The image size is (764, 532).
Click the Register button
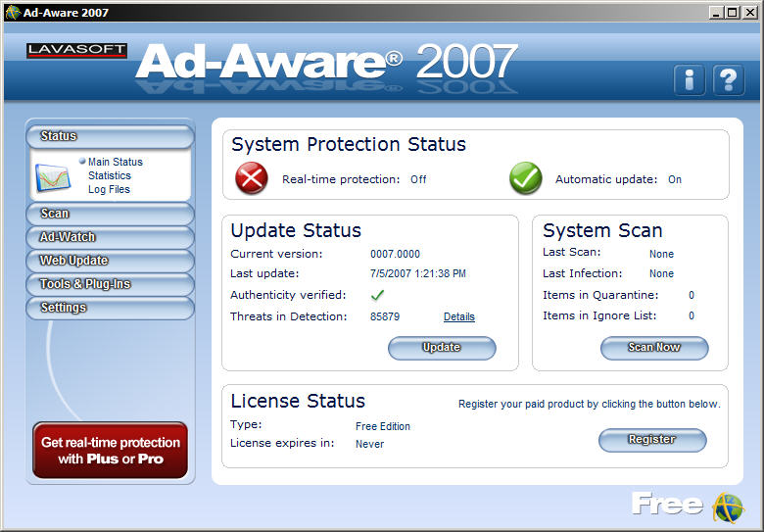652,440
